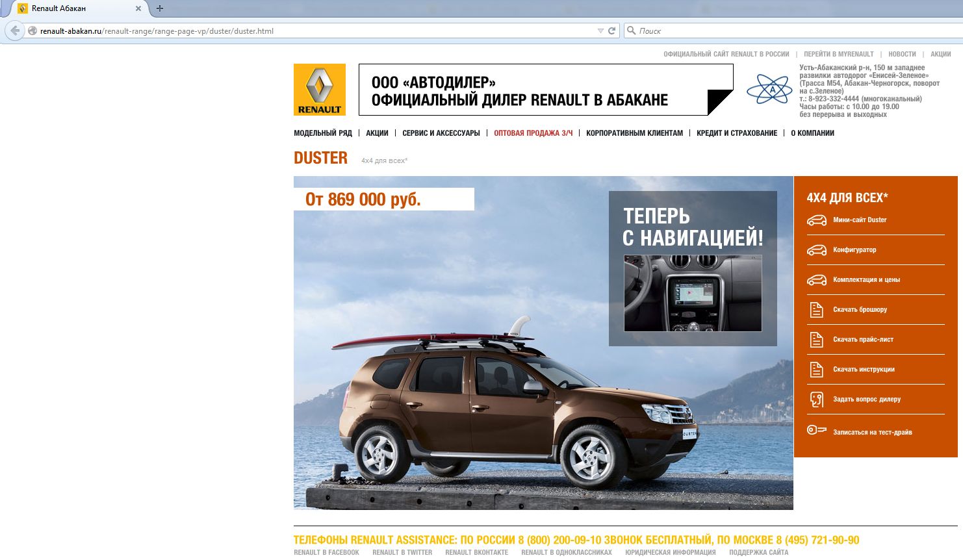Click the dealer address text block
The height and width of the screenshot is (560, 963).
[869, 91]
